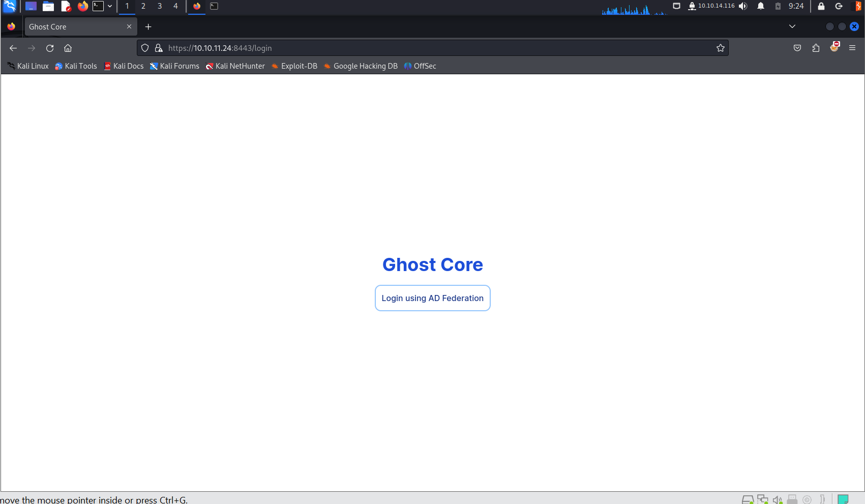Show site security padlock information
The width and height of the screenshot is (865, 504).
click(159, 48)
